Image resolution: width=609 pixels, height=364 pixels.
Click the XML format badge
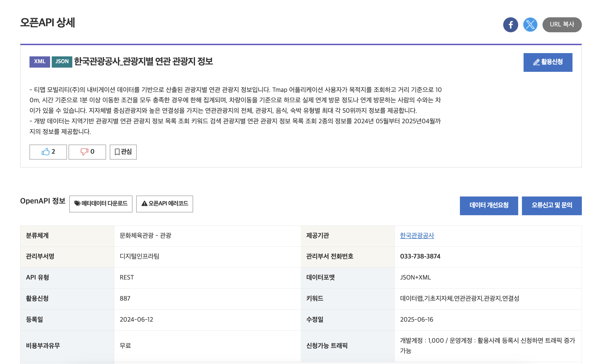(40, 62)
